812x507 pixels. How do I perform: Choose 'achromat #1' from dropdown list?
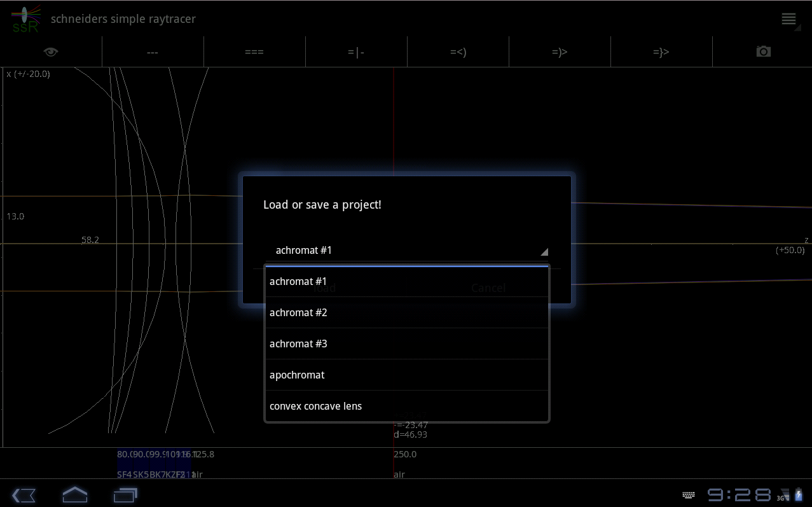click(x=407, y=281)
